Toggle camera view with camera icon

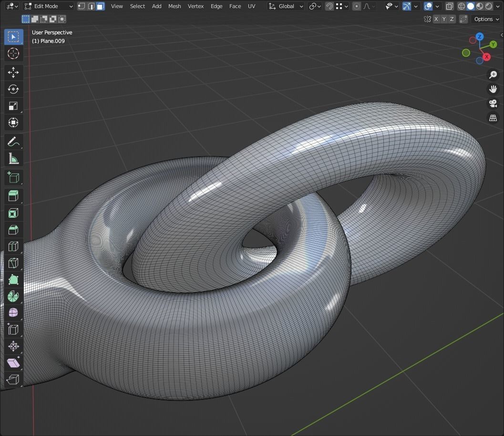493,103
